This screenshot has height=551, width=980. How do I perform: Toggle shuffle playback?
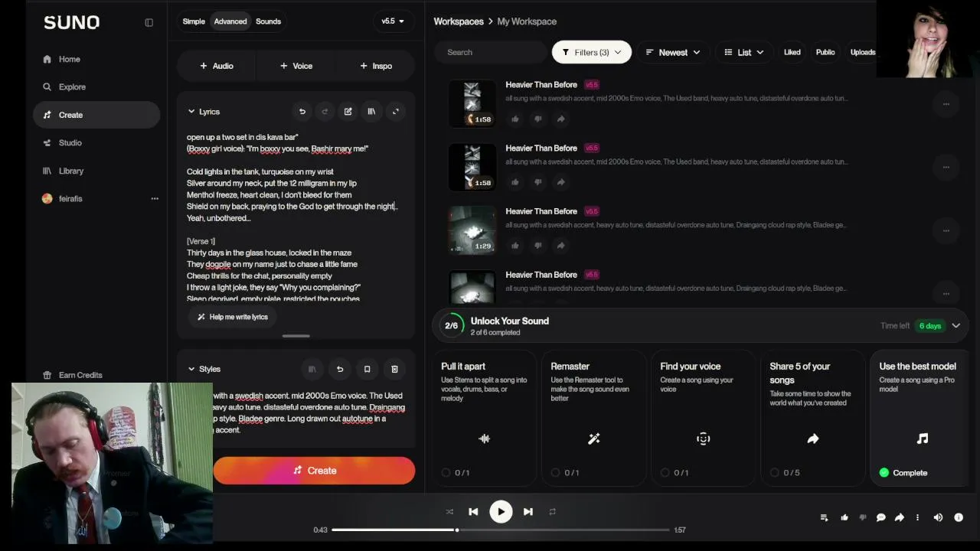tap(449, 512)
